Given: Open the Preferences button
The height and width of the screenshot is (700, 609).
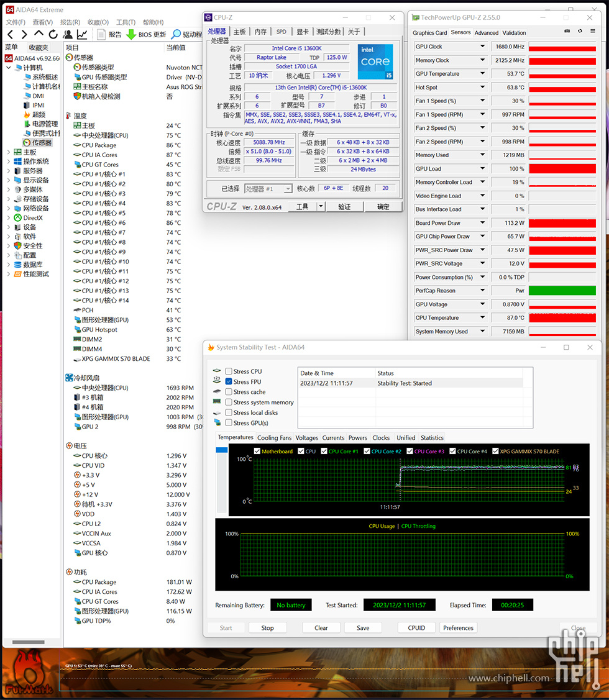Looking at the screenshot, I should pyautogui.click(x=458, y=628).
